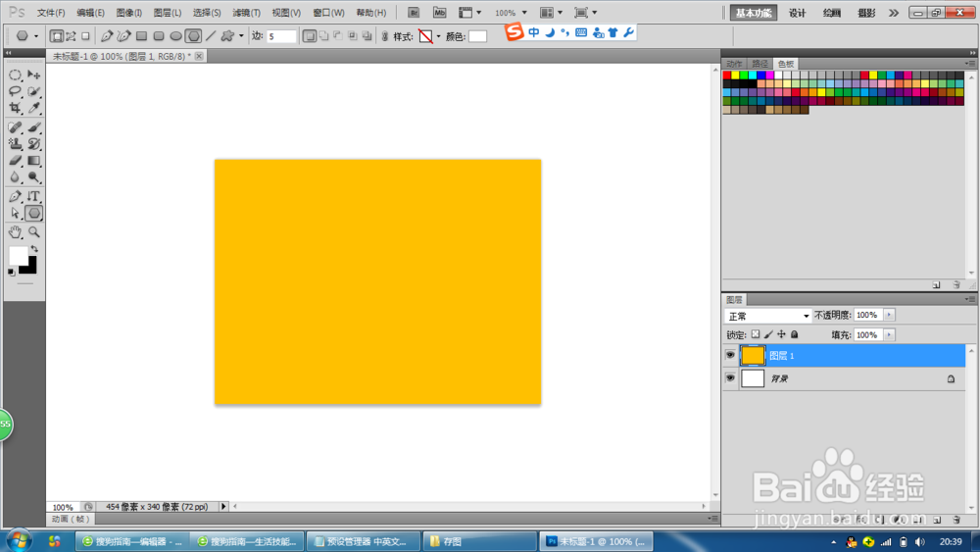Select the Healing Brush tool
This screenshot has width=980, height=552.
pos(15,126)
